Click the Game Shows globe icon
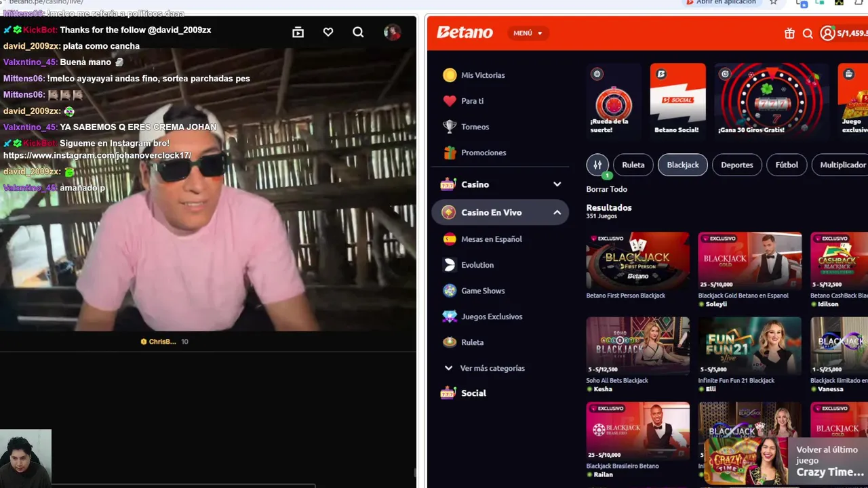 (x=450, y=291)
